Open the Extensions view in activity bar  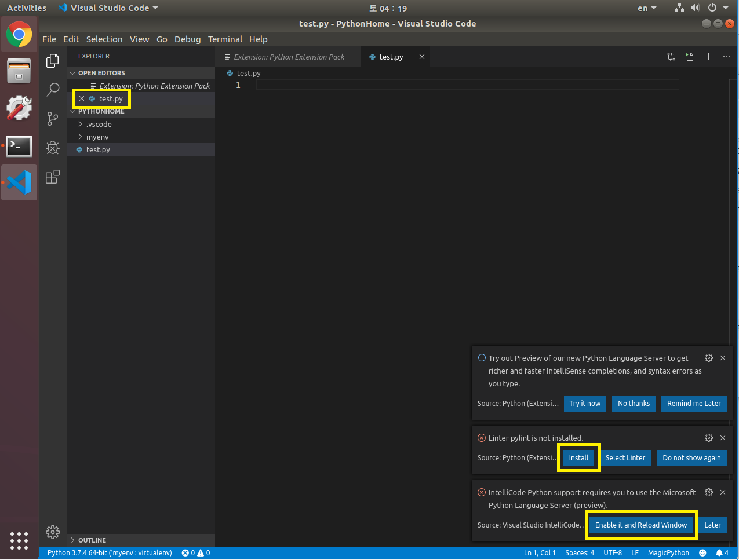coord(53,177)
